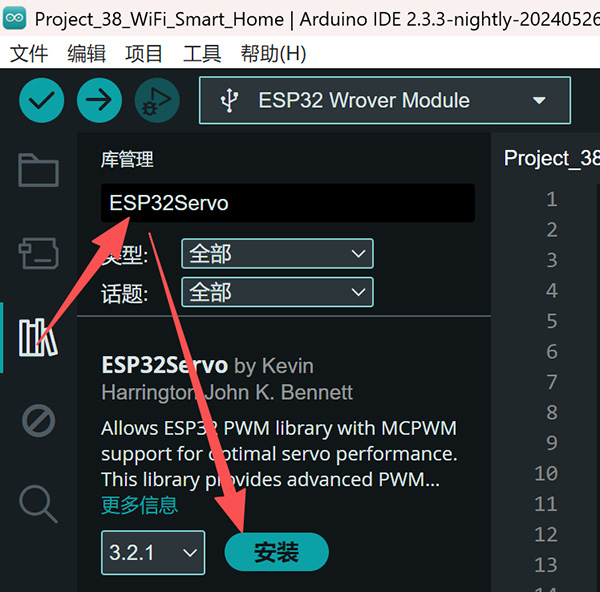Click the Verify checkmark button
This screenshot has height=592, width=600.
41,100
